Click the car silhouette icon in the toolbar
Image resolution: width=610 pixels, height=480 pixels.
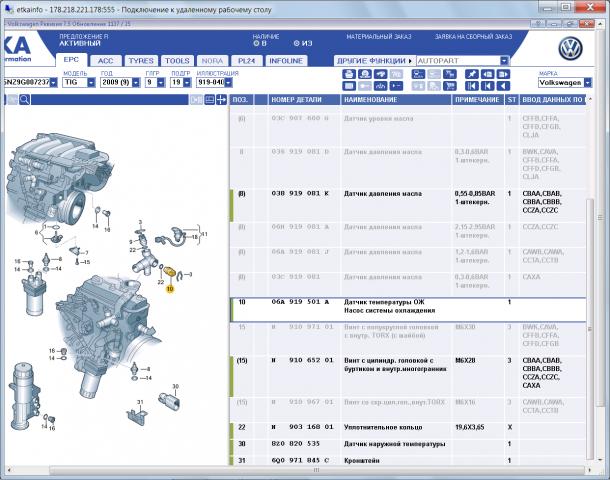point(380,74)
